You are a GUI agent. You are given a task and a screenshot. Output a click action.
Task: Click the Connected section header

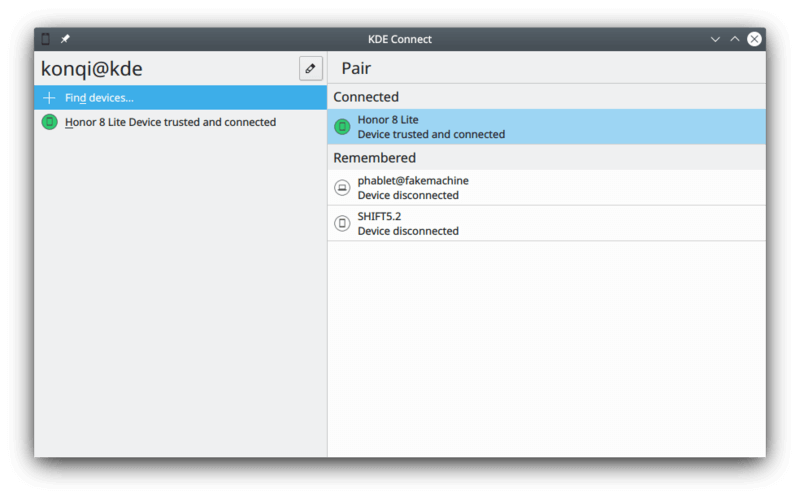coord(366,97)
